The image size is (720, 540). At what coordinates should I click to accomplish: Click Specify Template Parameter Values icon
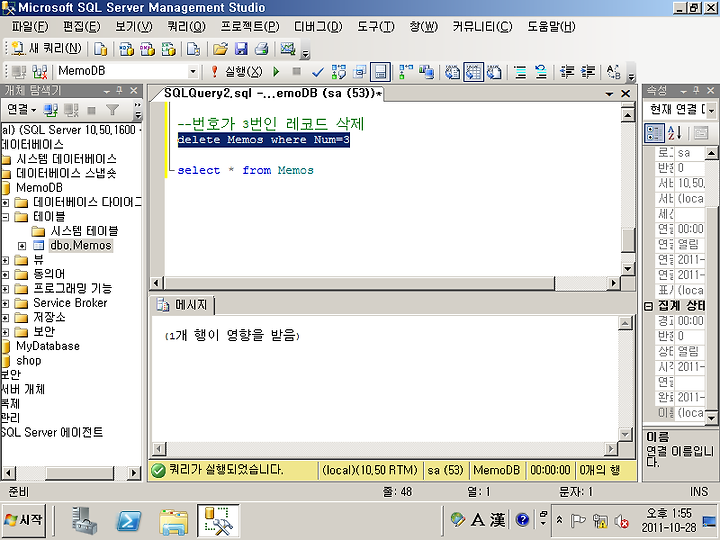coord(614,72)
